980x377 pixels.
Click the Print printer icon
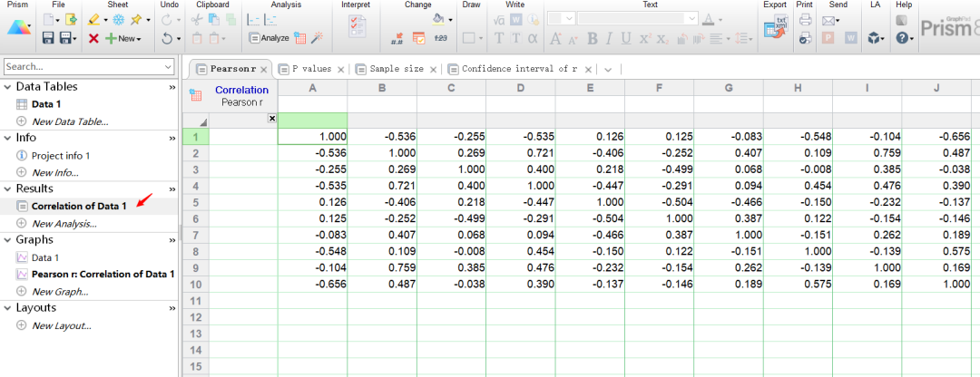point(804,20)
